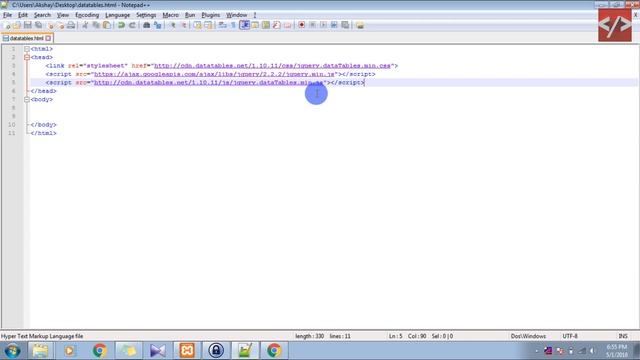
Task: Click the taskbar clock showing 6:55 PM
Action: tap(616, 351)
